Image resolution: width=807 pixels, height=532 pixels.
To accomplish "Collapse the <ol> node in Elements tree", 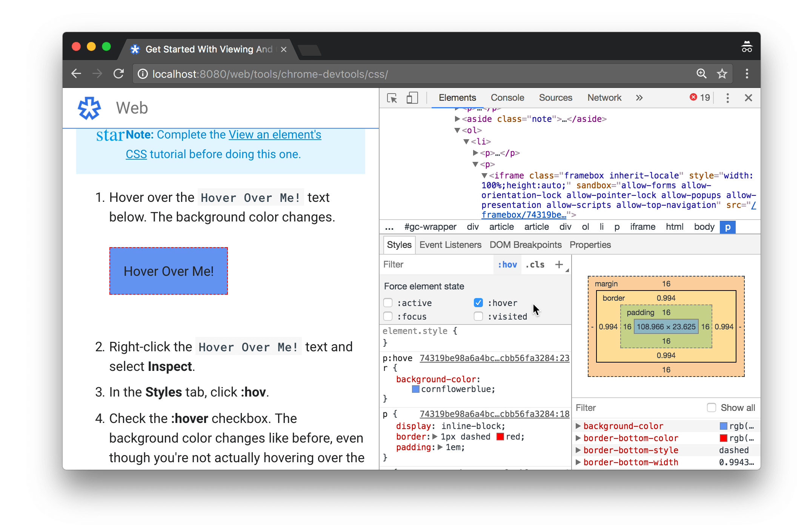I will 457,130.
